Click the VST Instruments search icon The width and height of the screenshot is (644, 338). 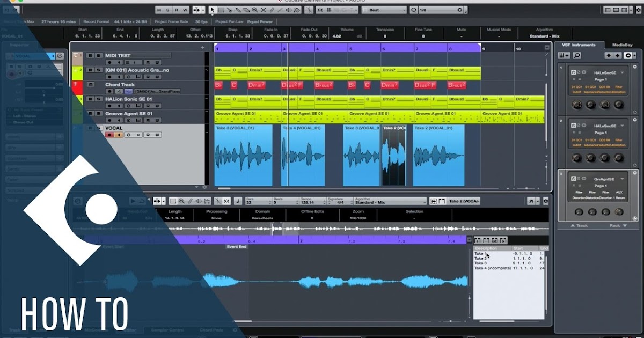tap(576, 55)
